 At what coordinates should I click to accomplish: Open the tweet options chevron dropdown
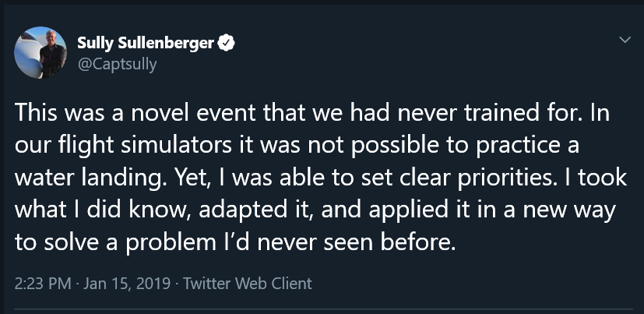click(625, 39)
